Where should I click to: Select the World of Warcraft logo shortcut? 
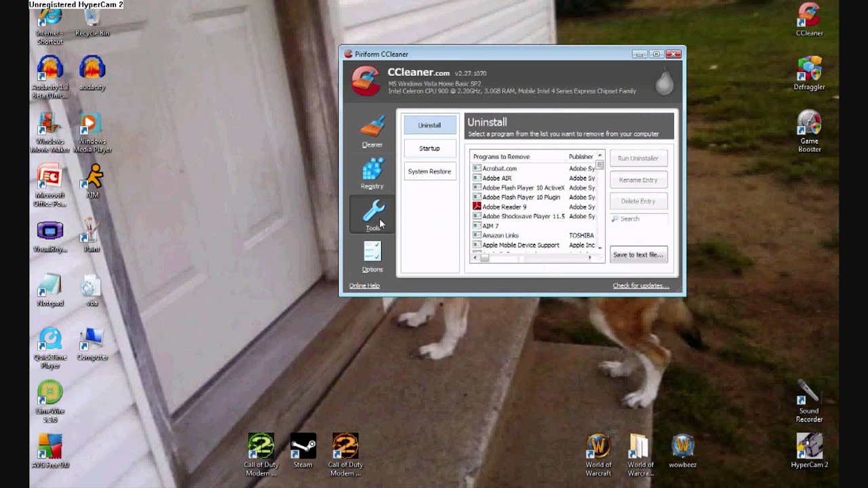(598, 455)
